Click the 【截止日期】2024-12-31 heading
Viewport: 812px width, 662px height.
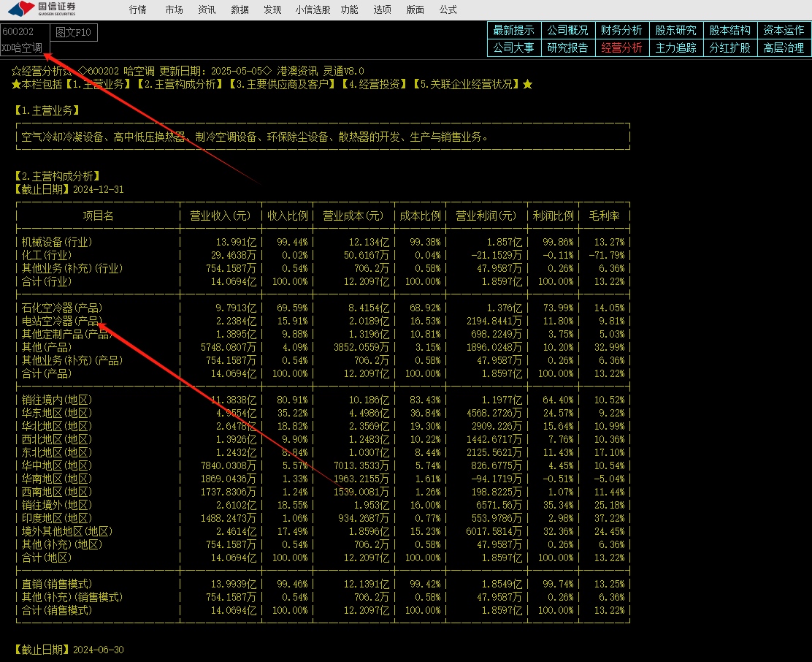69,189
